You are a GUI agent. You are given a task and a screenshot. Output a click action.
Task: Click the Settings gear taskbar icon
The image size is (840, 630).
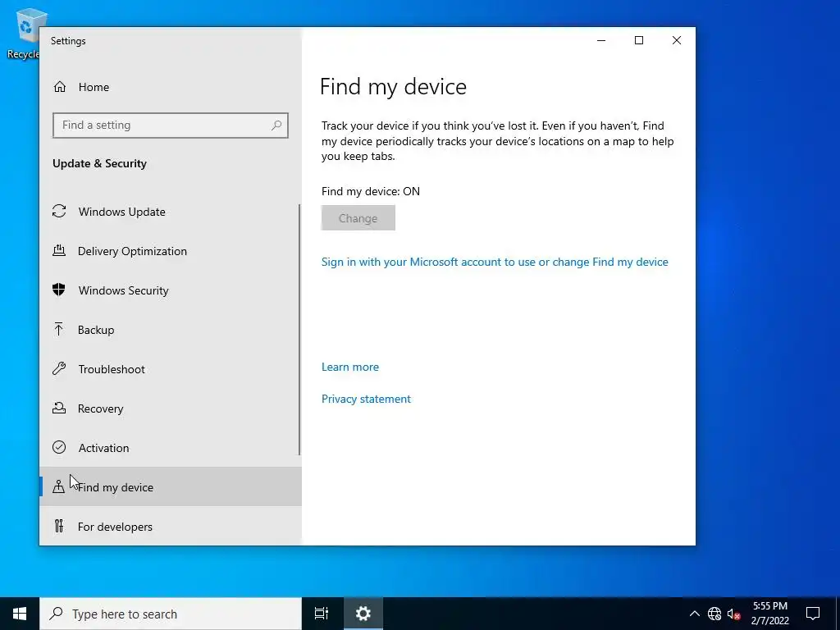coord(363,614)
